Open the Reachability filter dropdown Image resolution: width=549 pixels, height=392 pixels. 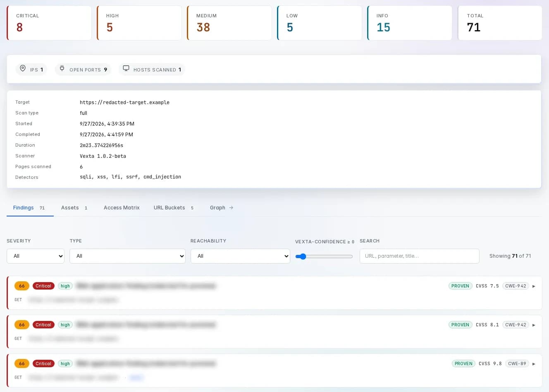tap(240, 256)
